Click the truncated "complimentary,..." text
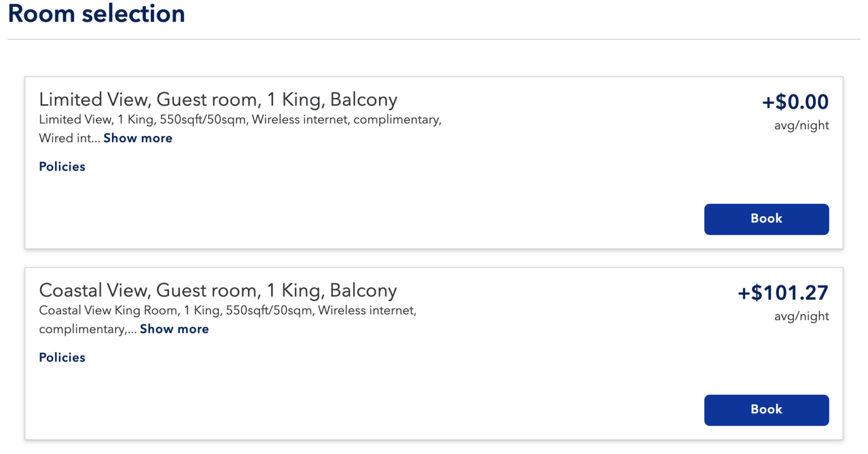Image resolution: width=868 pixels, height=454 pixels. [88, 329]
